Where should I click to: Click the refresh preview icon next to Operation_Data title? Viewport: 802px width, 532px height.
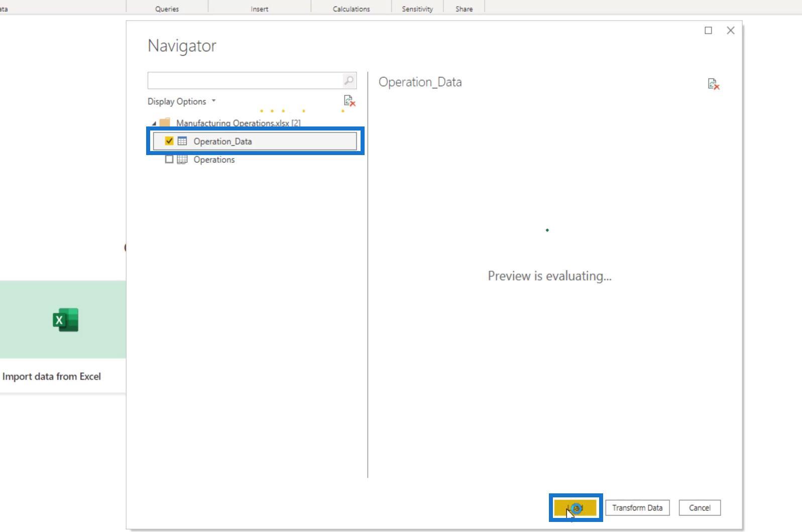[714, 84]
